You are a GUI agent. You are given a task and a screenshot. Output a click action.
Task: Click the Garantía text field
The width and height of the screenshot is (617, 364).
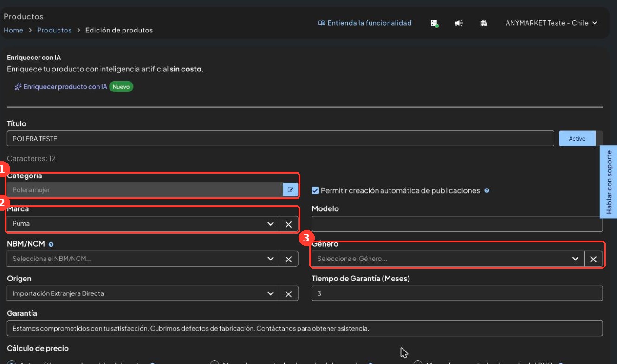(x=305, y=328)
